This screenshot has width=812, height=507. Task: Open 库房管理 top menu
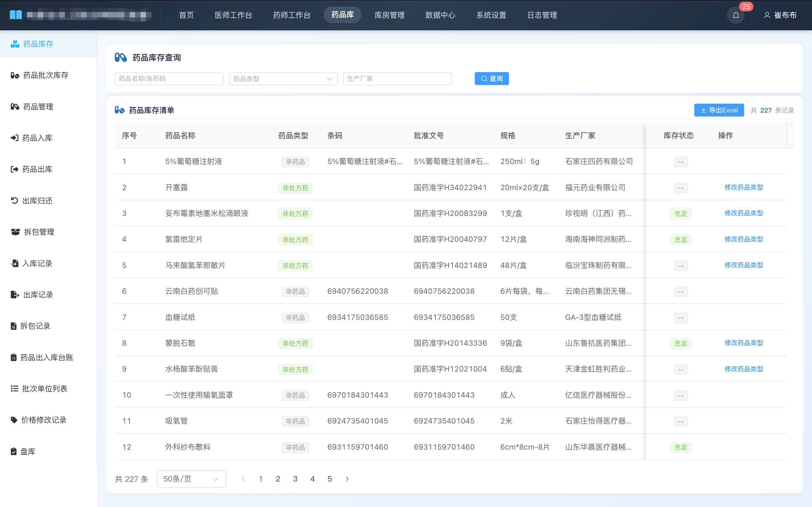[x=389, y=15]
